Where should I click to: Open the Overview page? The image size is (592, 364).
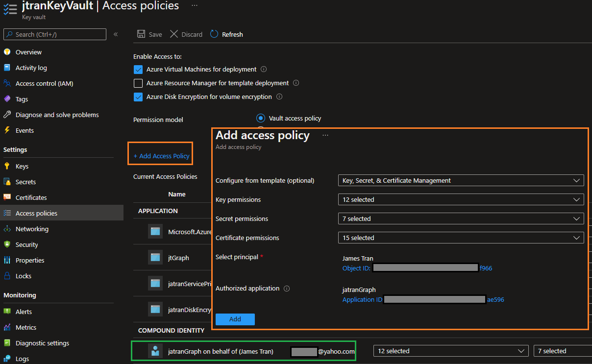[28, 52]
